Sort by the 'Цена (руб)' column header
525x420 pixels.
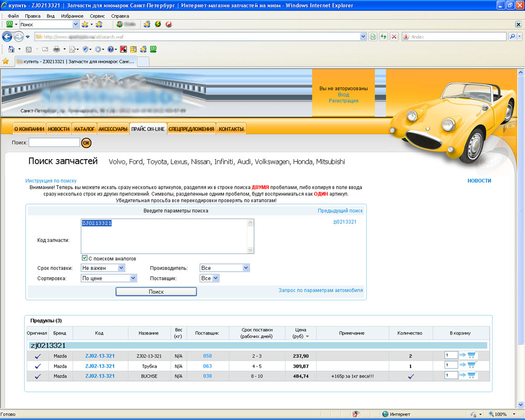pos(301,333)
